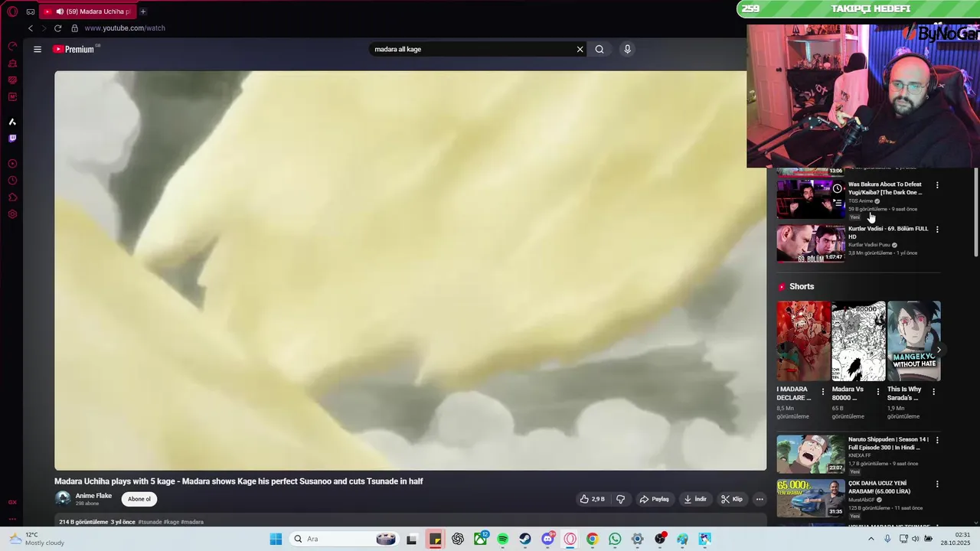This screenshot has width=980, height=551.
Task: Open the #tsunade hashtag link
Action: point(150,522)
